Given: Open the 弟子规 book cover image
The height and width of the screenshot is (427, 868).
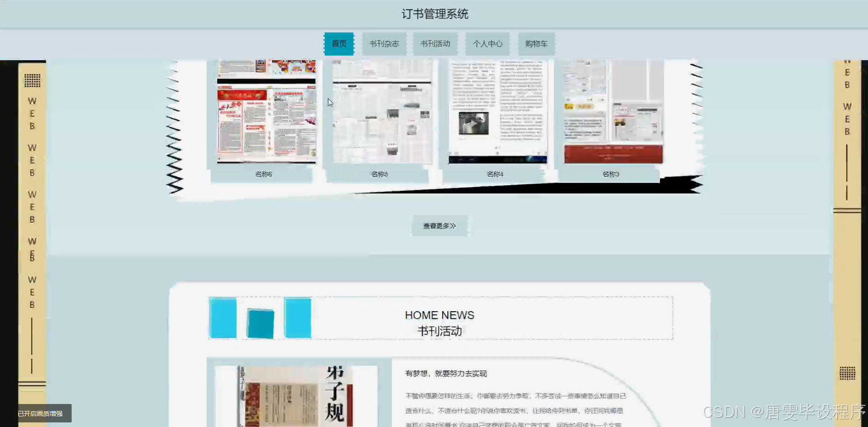Looking at the screenshot, I should coord(296,396).
